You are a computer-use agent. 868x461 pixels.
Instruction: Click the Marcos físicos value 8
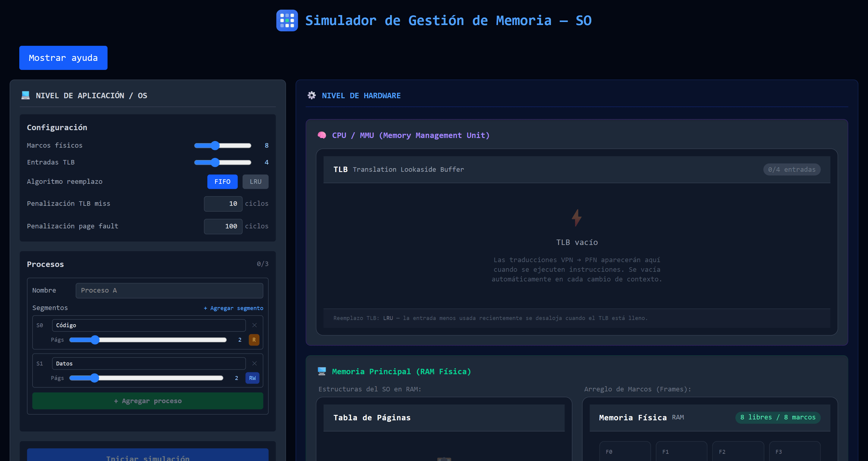pyautogui.click(x=266, y=145)
